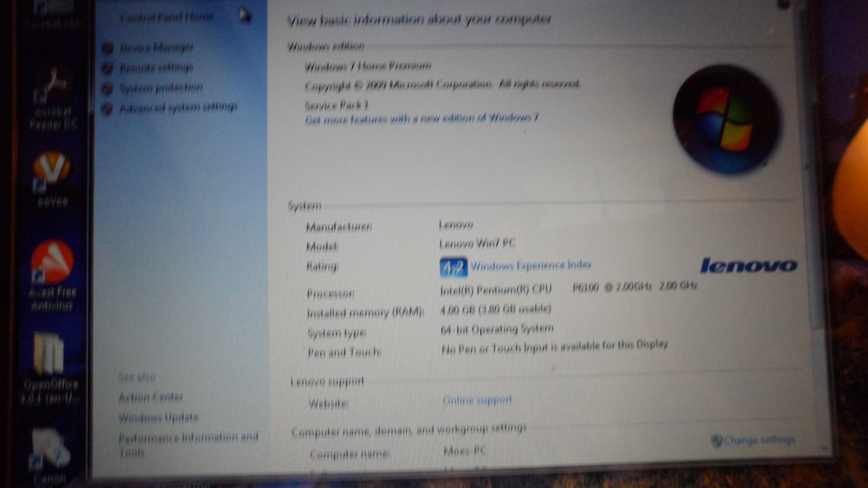Open Action Center under See also
The image size is (868, 488).
(151, 397)
